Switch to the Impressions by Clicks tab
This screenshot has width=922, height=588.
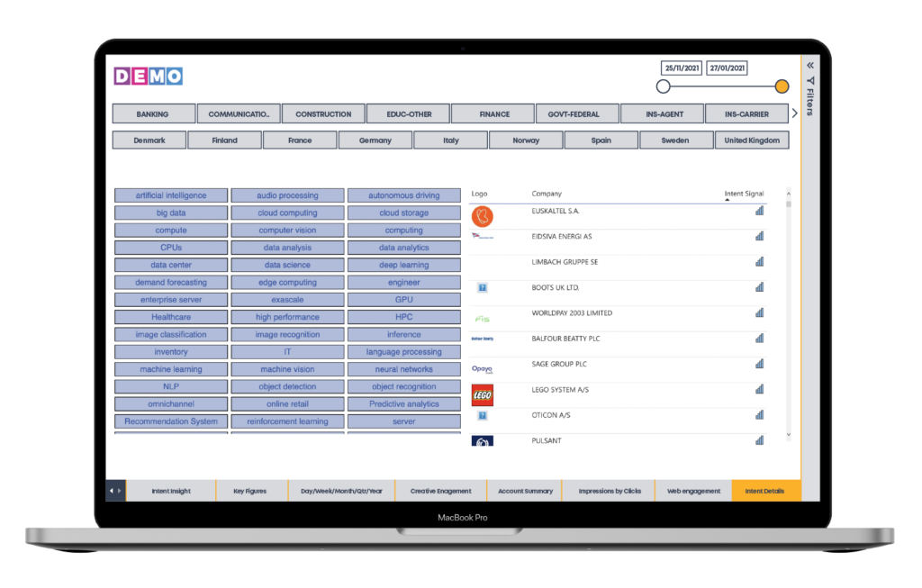click(x=610, y=491)
